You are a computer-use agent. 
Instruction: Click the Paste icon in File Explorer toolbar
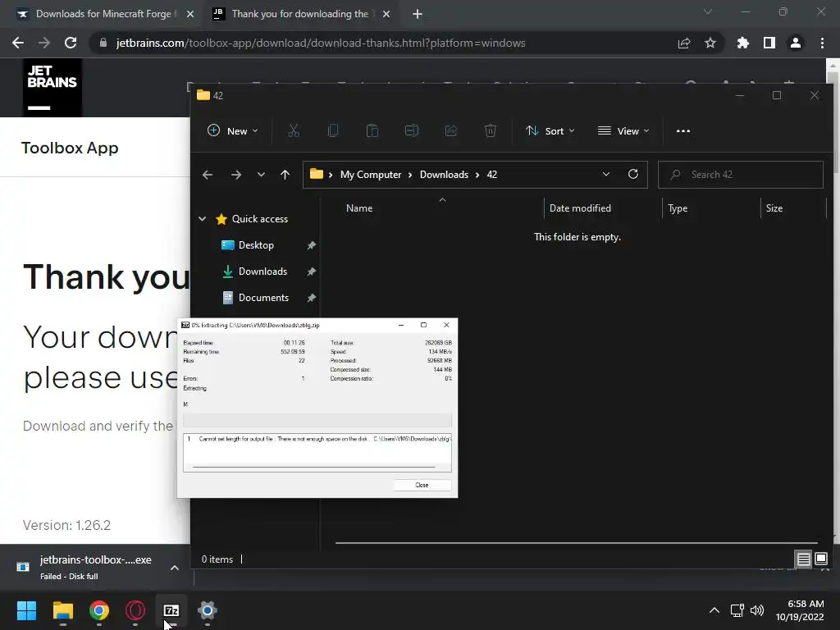point(372,130)
